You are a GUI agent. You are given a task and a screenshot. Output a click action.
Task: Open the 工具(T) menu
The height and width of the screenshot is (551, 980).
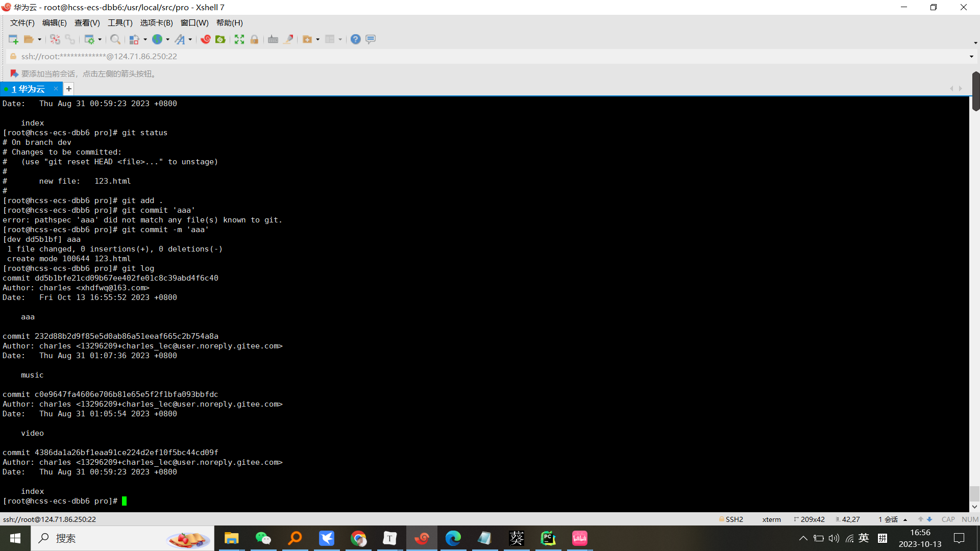tap(119, 23)
